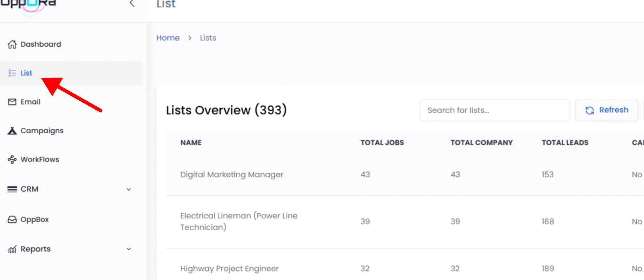The height and width of the screenshot is (280, 644).
Task: Click the Email envelope icon
Action: tap(12, 102)
